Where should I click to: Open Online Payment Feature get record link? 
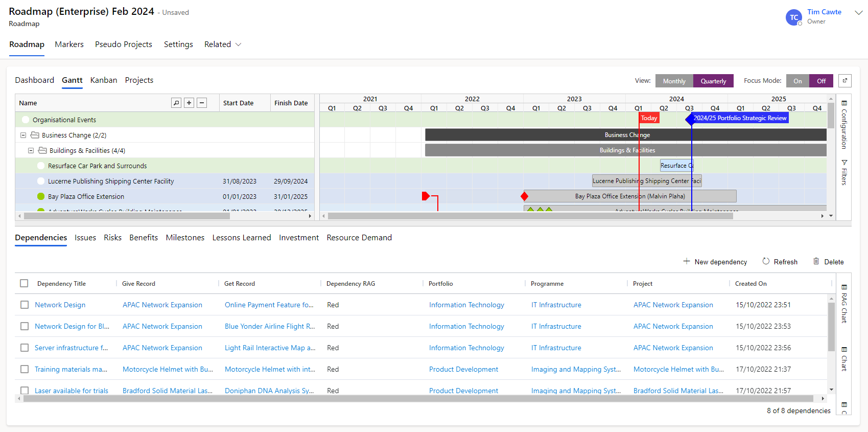click(x=269, y=305)
